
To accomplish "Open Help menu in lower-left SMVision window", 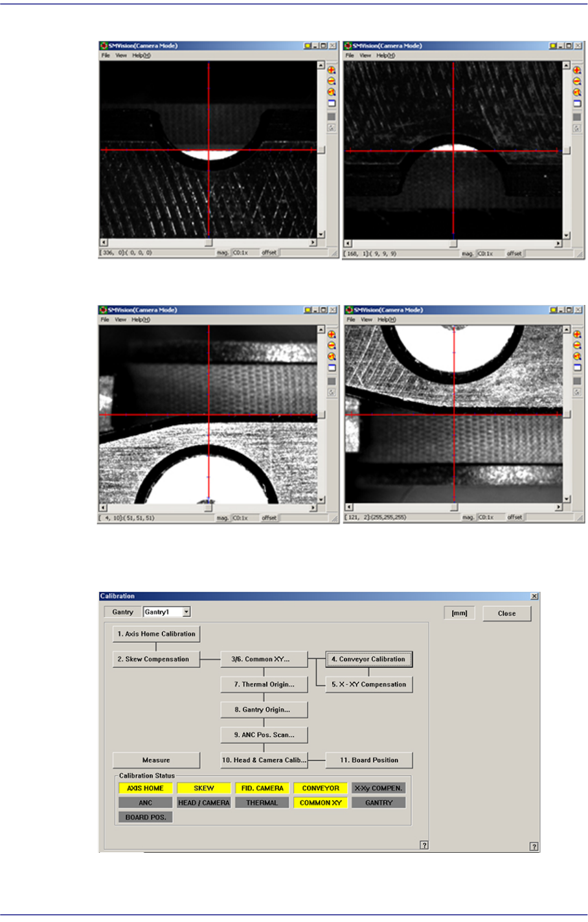I will (141, 320).
